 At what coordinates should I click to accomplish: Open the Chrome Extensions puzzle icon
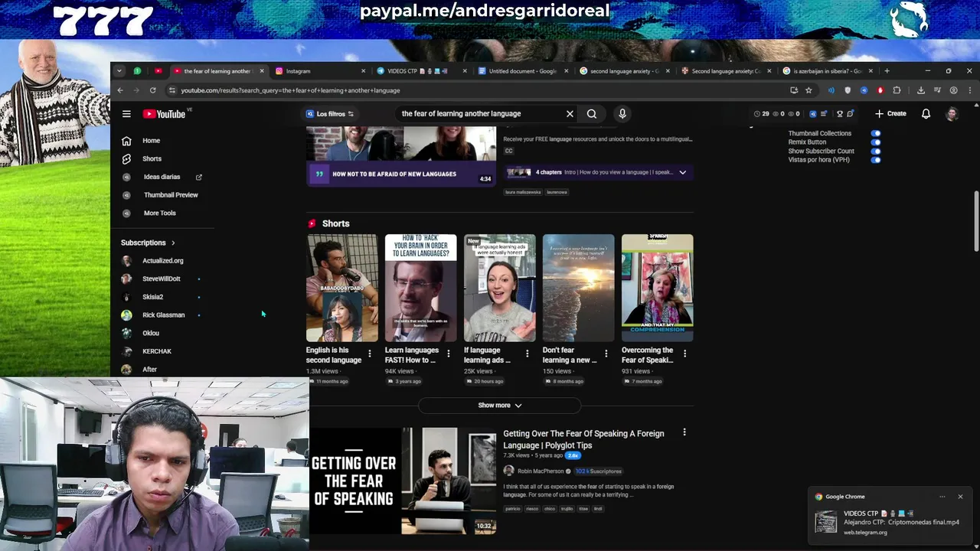pos(897,90)
